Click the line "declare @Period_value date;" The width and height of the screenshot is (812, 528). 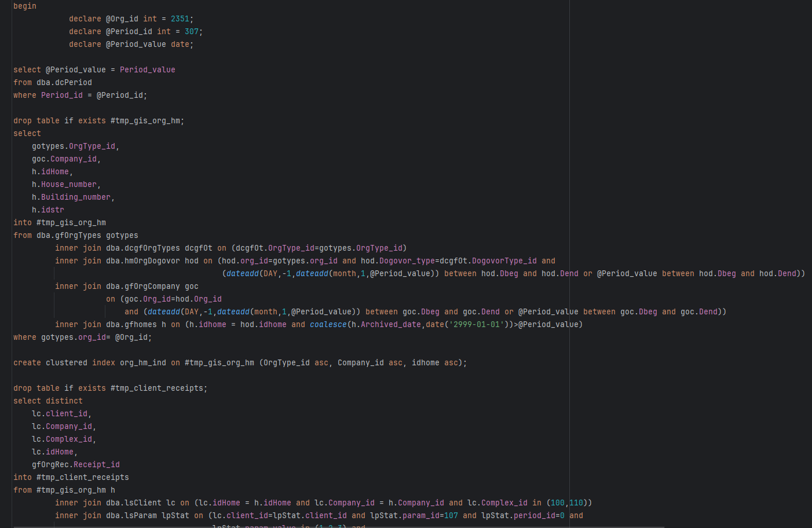(131, 45)
